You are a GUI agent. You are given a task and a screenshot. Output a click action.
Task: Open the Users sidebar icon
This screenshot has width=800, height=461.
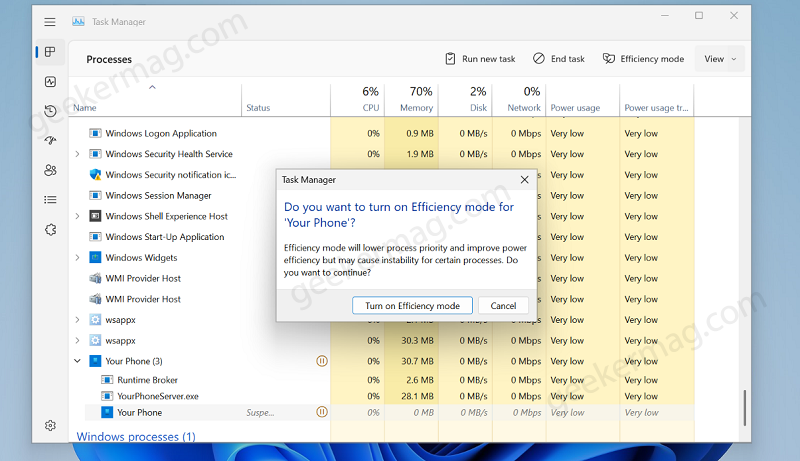[50, 170]
